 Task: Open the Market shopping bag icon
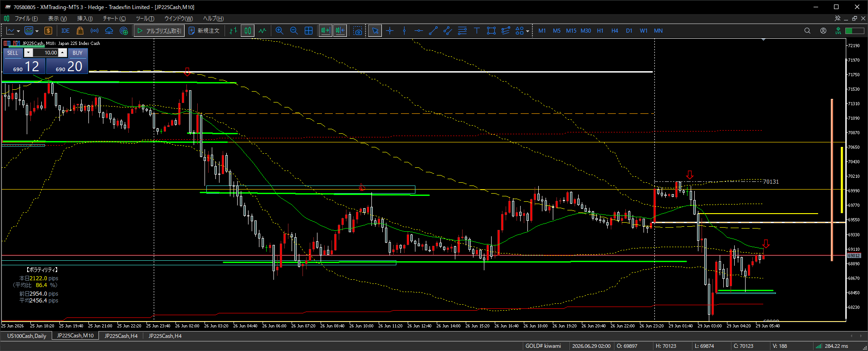point(80,31)
